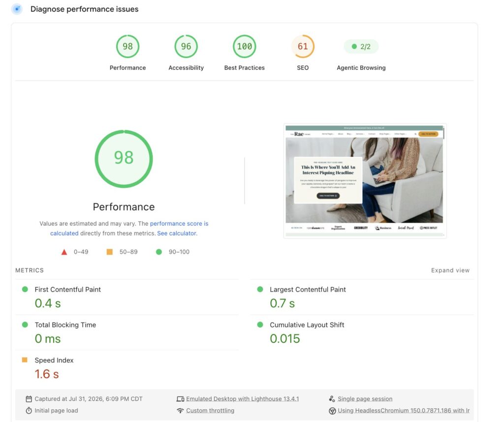The image size is (504, 422).
Task: Click the Diagnose performance issues heading
Action: point(84,9)
